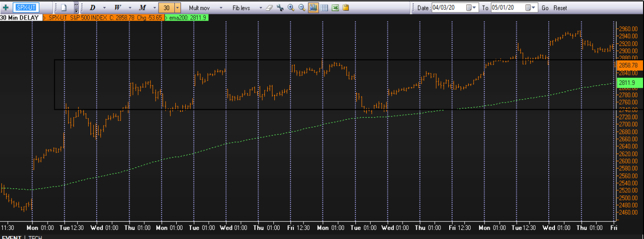Open the start date 04/03/20 calendar picker
This screenshot has height=239, width=644.
tap(470, 8)
